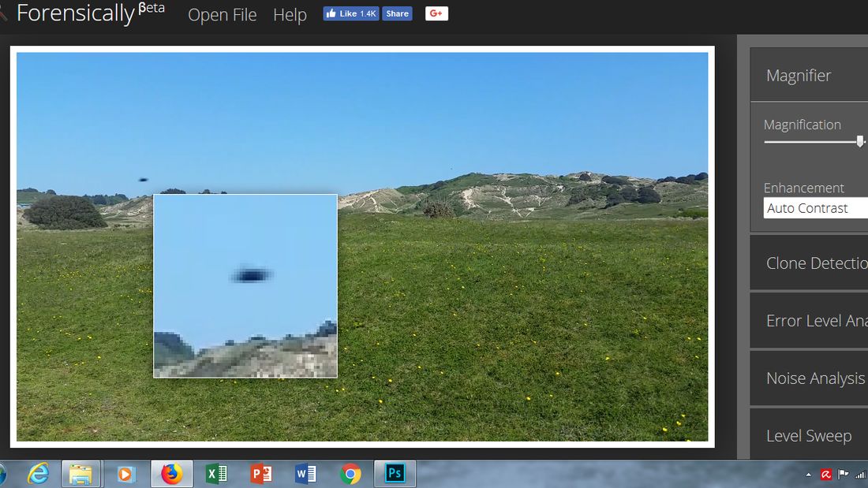Open the Clone Detection tool
This screenshot has width=868, height=488.
tap(809, 263)
